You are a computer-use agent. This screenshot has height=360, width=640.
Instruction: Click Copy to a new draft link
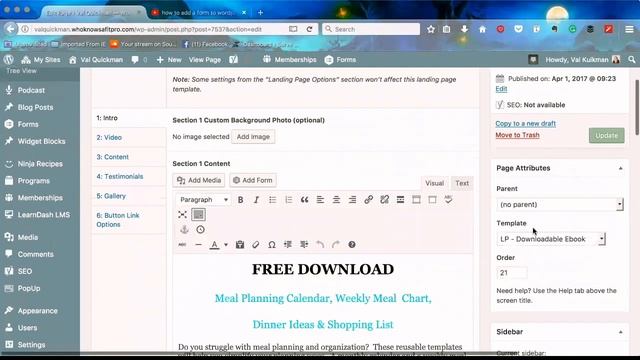click(525, 123)
